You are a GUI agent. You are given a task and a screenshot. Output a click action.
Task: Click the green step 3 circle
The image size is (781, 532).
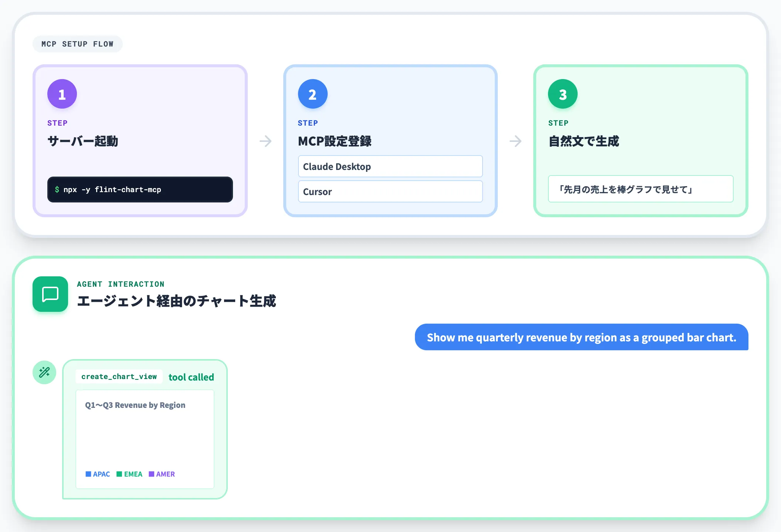point(563,94)
